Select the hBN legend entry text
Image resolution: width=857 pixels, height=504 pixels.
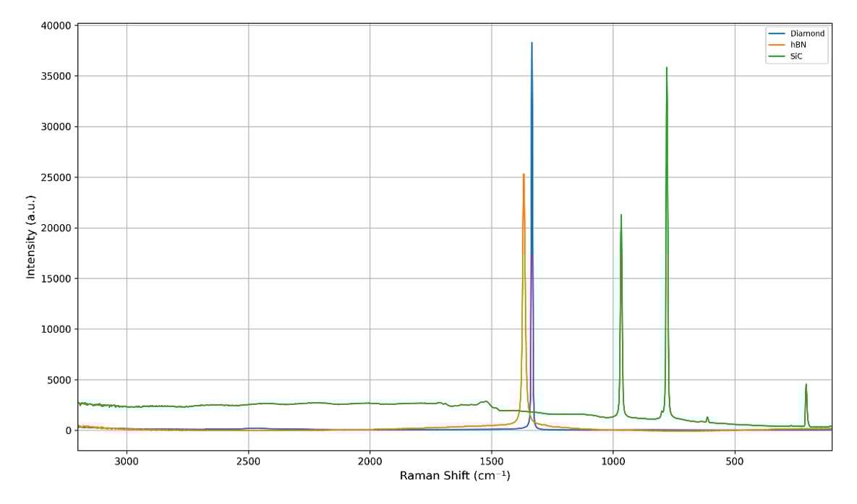pos(798,45)
